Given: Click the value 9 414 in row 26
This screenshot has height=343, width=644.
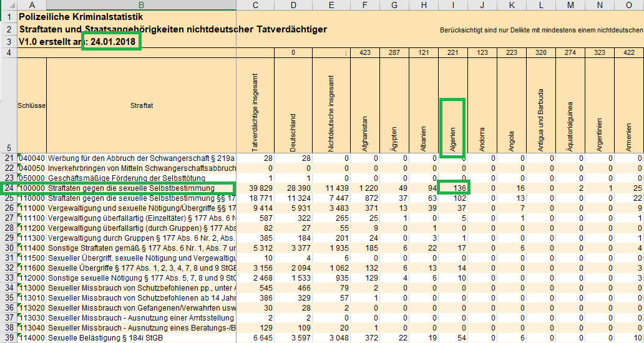Looking at the screenshot, I should pyautogui.click(x=255, y=208).
